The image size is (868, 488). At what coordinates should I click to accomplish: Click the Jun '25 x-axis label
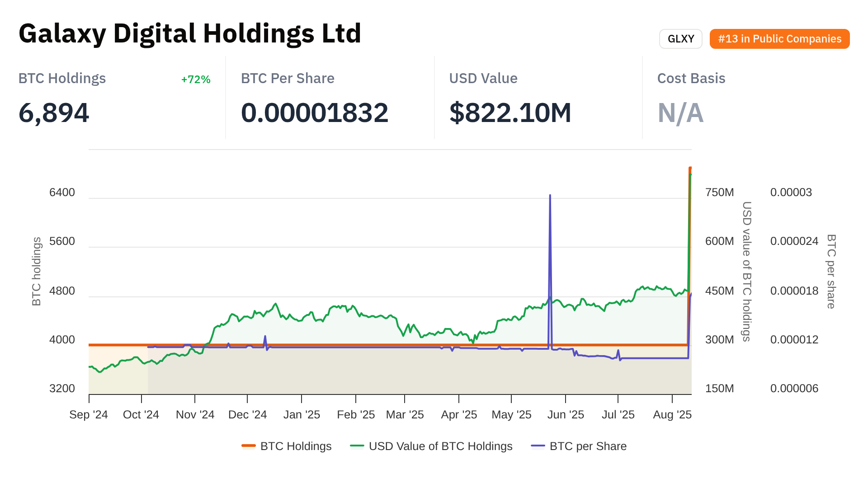click(566, 415)
